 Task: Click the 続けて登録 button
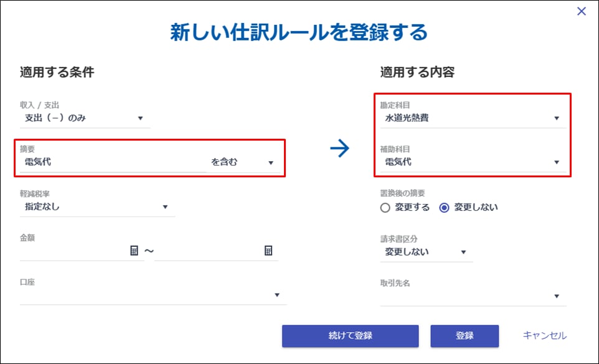coord(350,336)
